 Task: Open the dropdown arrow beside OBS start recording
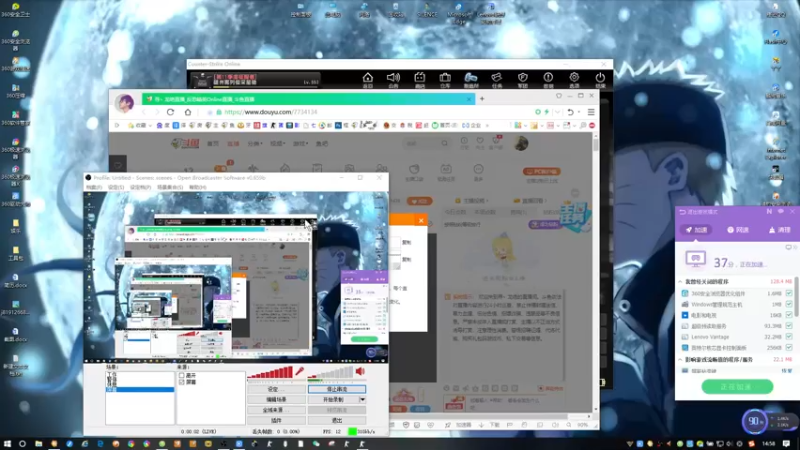pyautogui.click(x=362, y=399)
